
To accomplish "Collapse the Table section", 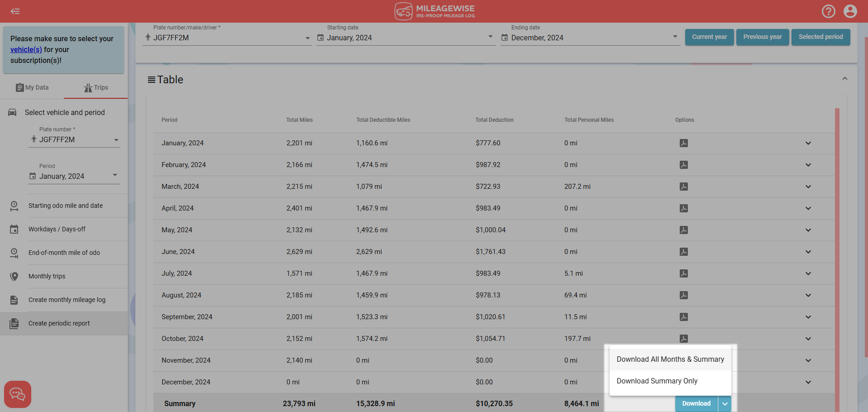I will click(x=844, y=79).
